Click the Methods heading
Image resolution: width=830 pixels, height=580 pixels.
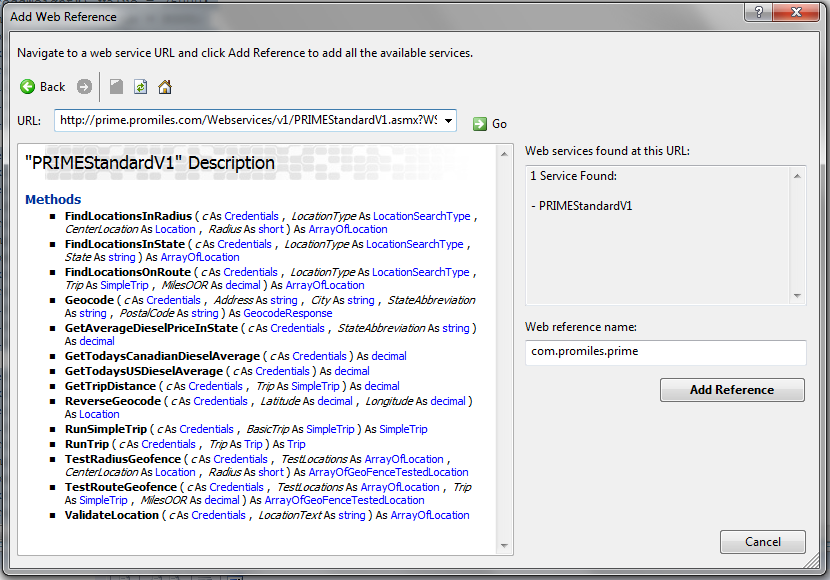[53, 200]
